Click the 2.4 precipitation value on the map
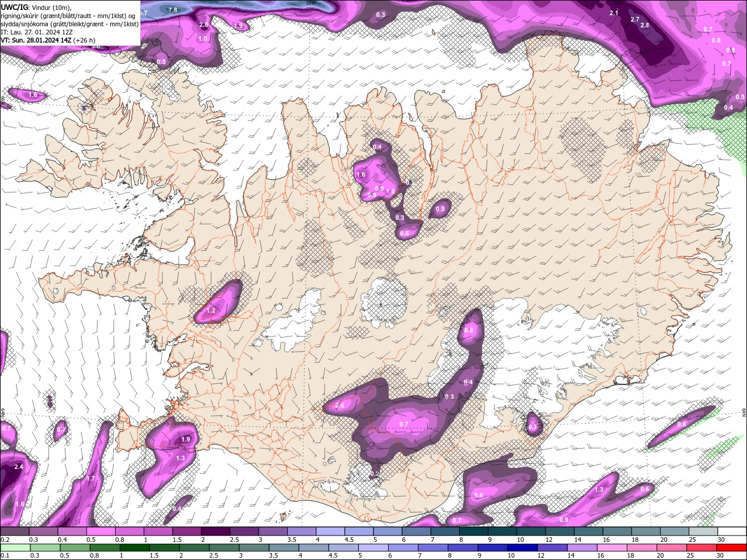Screen dimensions: 747x560 pos(19,467)
